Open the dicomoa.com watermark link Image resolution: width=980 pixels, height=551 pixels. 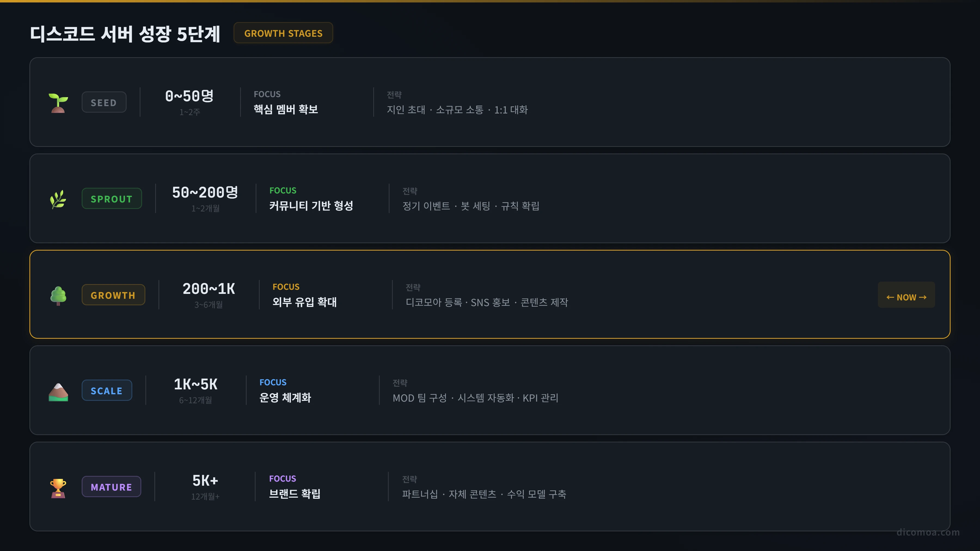pyautogui.click(x=928, y=532)
